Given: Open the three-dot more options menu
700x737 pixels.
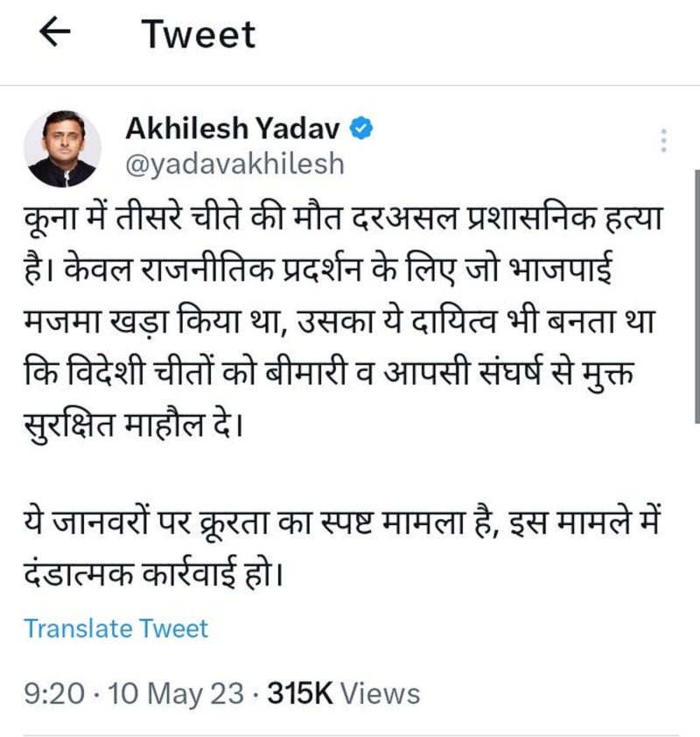Looking at the screenshot, I should [x=663, y=142].
